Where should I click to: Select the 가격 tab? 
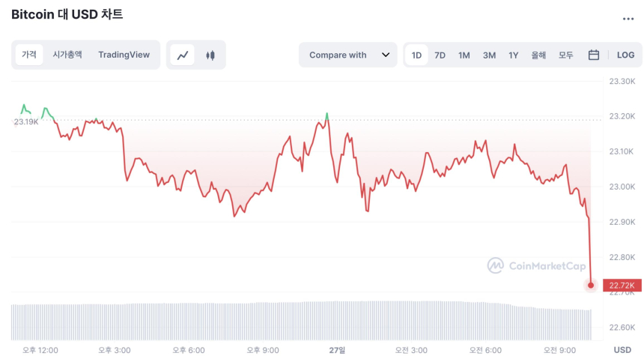click(x=29, y=55)
